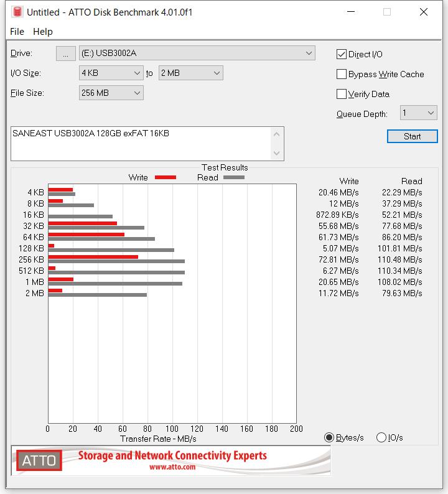
Task: Click read value 79.63 MB/s
Action: pyautogui.click(x=402, y=293)
